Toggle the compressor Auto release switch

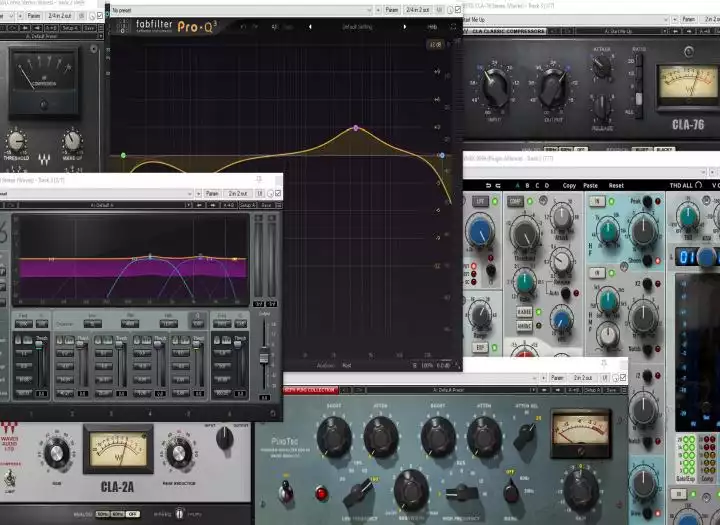(566, 293)
